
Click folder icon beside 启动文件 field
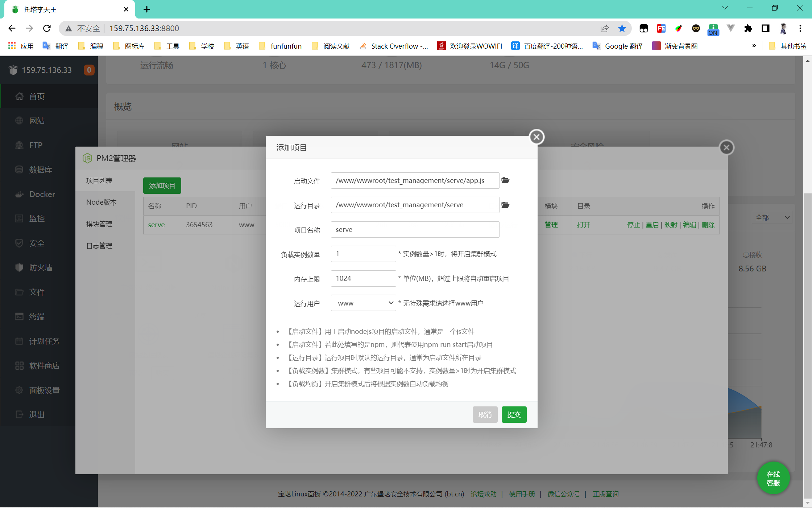click(x=505, y=180)
